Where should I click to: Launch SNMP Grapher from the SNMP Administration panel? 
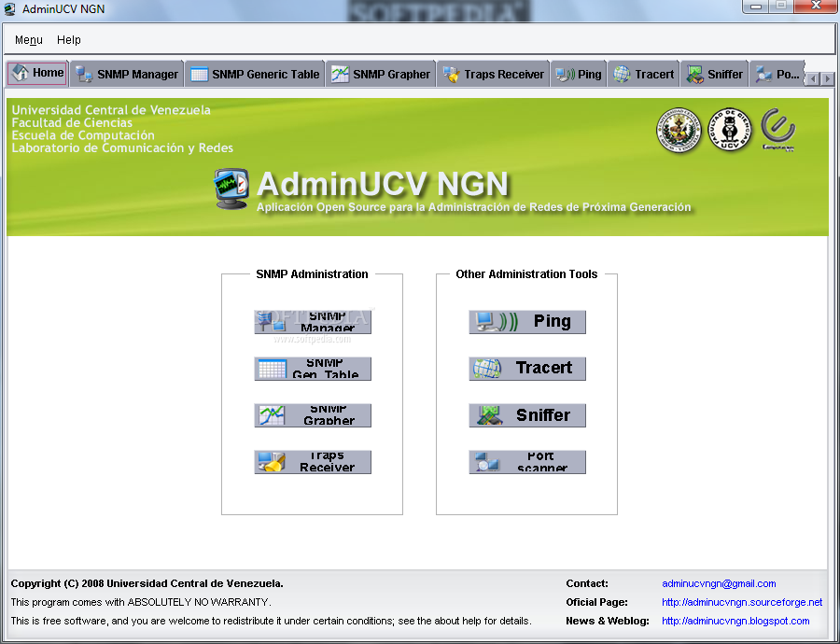tap(313, 415)
